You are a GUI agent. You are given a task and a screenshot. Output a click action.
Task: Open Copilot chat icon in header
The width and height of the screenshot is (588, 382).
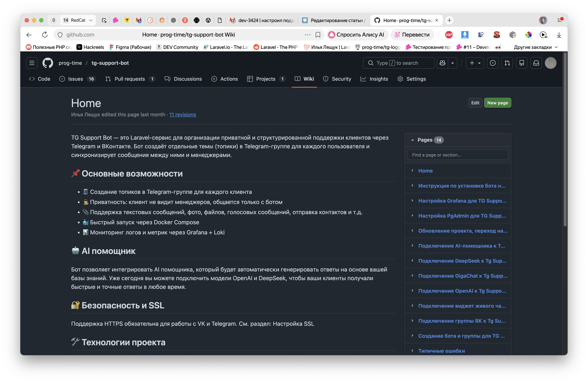(x=442, y=63)
